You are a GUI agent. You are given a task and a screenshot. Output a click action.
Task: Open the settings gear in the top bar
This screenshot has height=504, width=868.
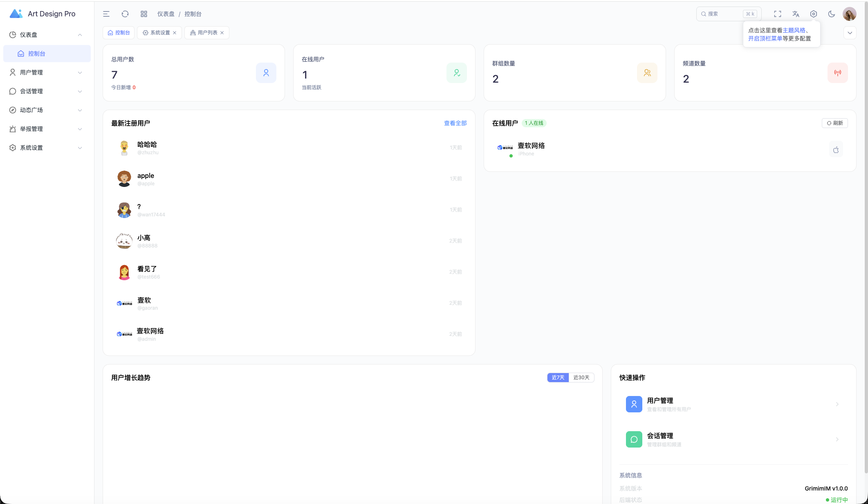tap(814, 13)
